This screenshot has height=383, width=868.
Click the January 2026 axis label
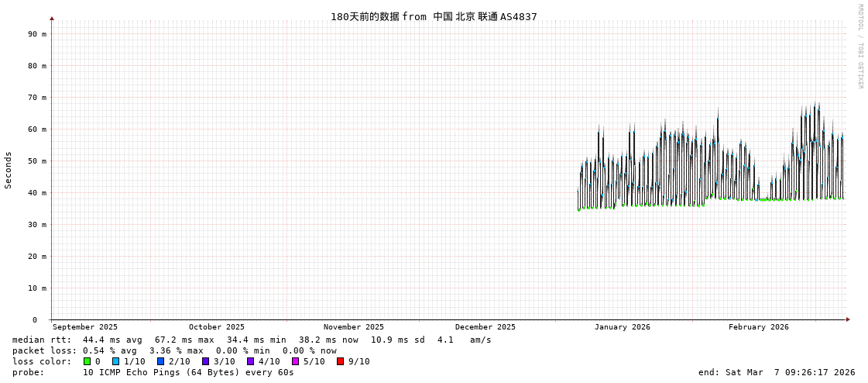tap(623, 327)
